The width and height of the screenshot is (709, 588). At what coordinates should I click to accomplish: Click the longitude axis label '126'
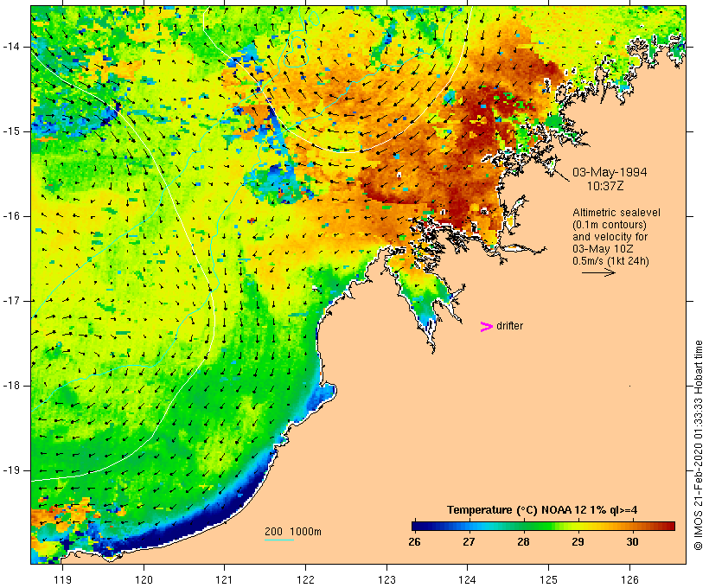629,579
